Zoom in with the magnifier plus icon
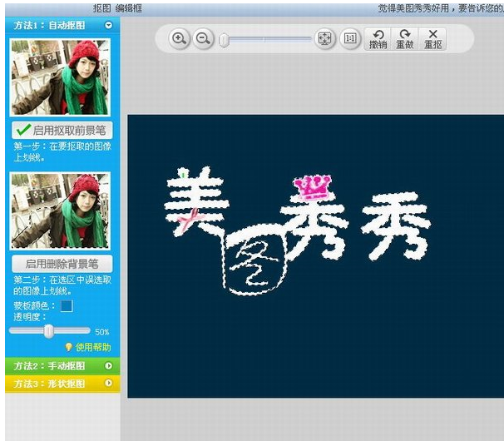The width and height of the screenshot is (504, 441). click(x=179, y=39)
